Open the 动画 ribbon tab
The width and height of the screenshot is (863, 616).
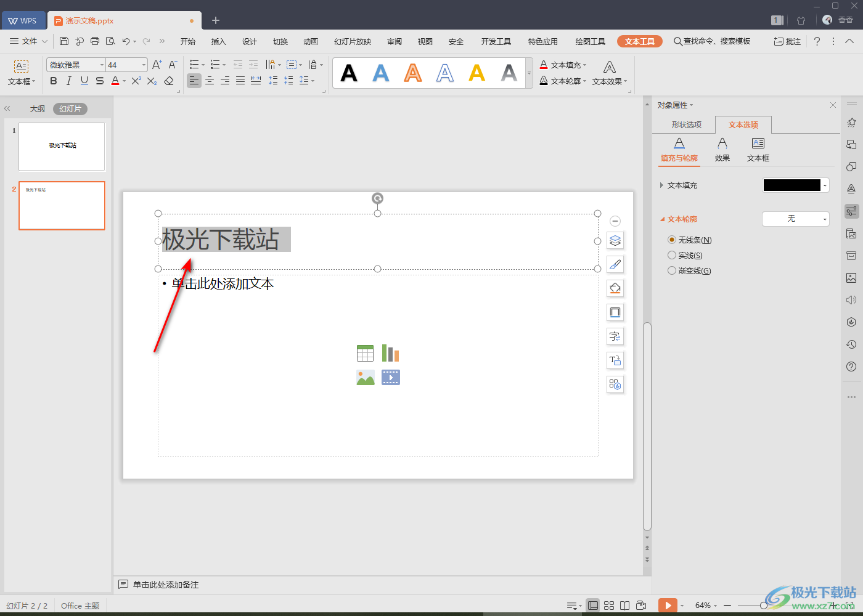tap(311, 41)
